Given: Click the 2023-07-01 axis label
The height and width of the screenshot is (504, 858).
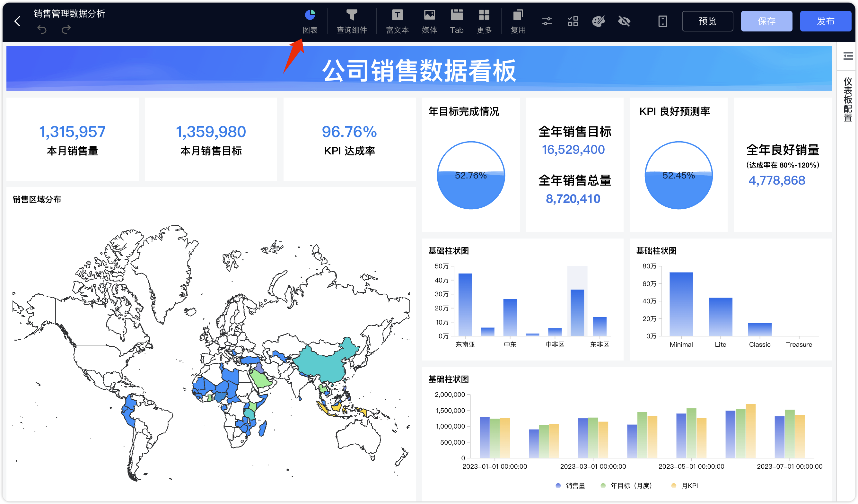Looking at the screenshot, I should pyautogui.click(x=789, y=466).
